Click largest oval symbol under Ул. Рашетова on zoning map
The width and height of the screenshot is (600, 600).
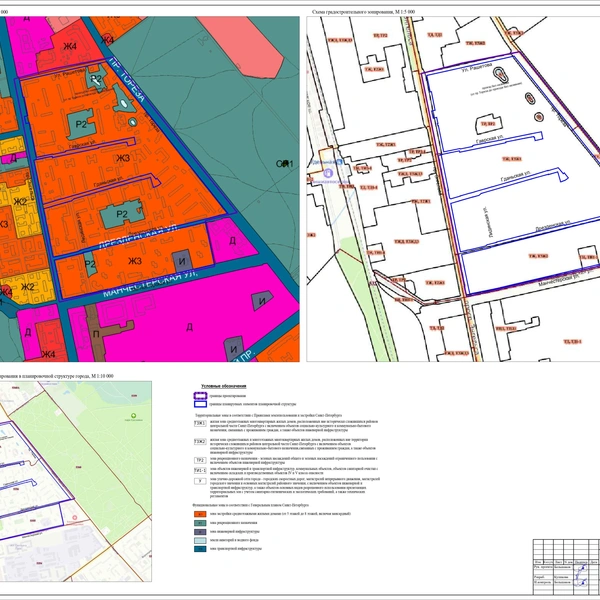pyautogui.click(x=501, y=75)
